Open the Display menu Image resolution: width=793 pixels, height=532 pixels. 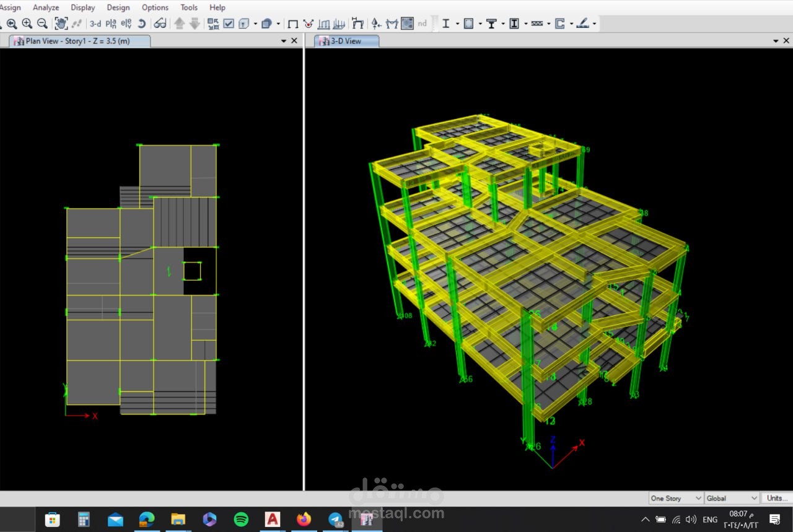[x=83, y=7]
